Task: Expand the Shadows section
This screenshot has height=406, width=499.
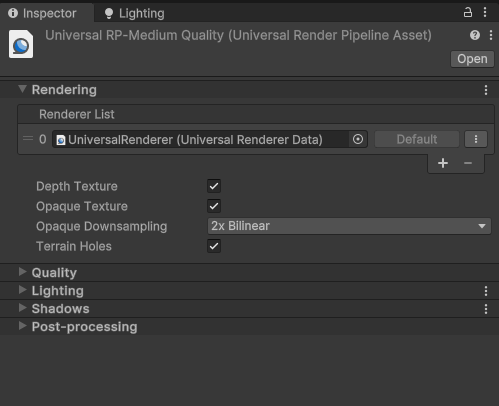Action: click(x=22, y=308)
